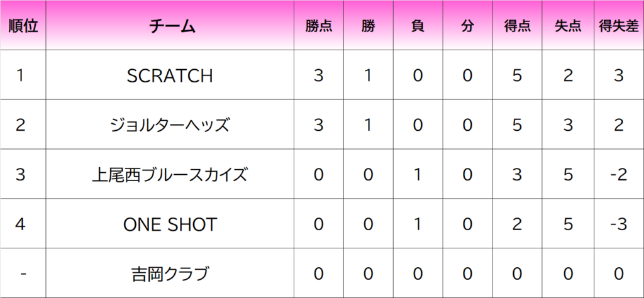Select the 勝 column header
Image resolution: width=644 pixels, height=298 pixels.
[x=369, y=25]
